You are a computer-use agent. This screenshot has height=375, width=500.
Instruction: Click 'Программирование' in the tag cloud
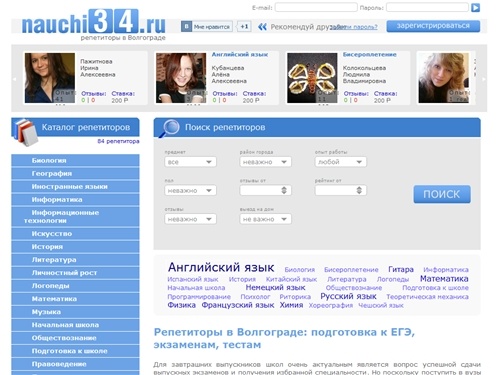point(199,297)
